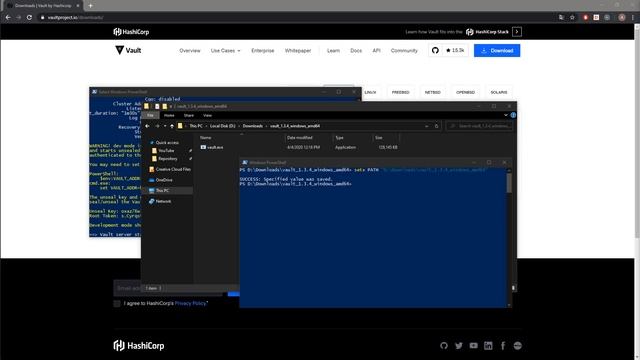This screenshot has height=360, width=640.
Task: Click the Explorer search box
Action: tap(479, 126)
